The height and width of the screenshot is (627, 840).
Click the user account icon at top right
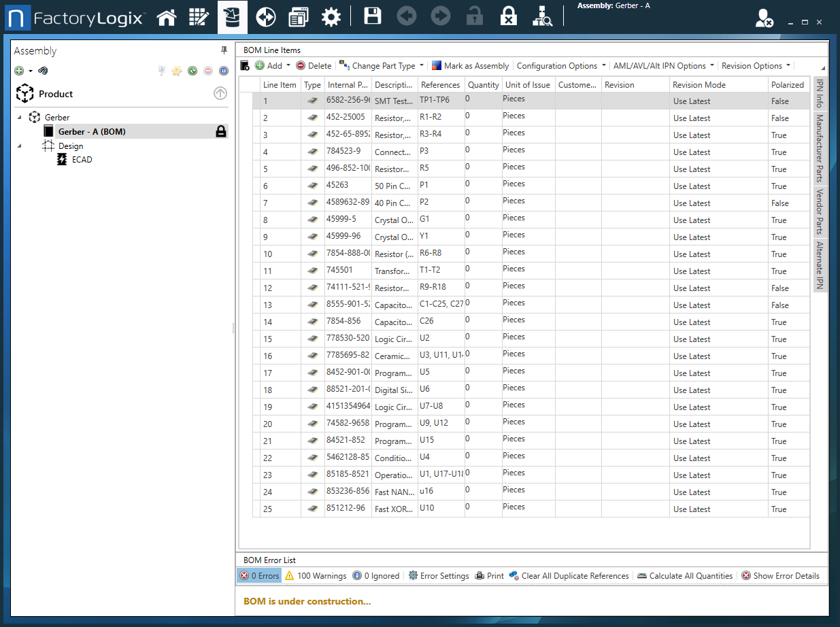click(x=764, y=19)
